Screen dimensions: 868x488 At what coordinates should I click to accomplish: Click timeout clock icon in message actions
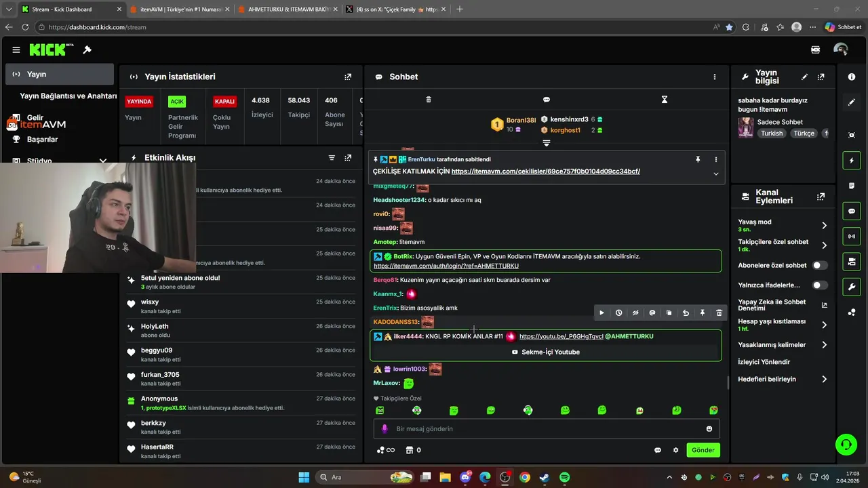[618, 312]
